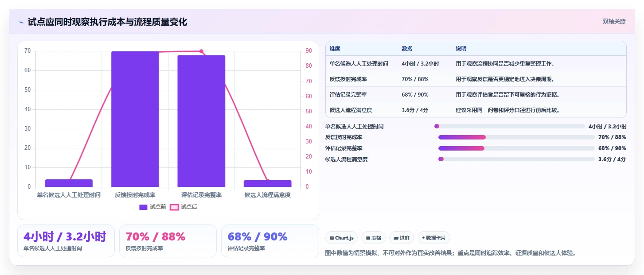Click the 数据 table column header
Image resolution: width=644 pixels, height=275 pixels.
click(x=407, y=49)
